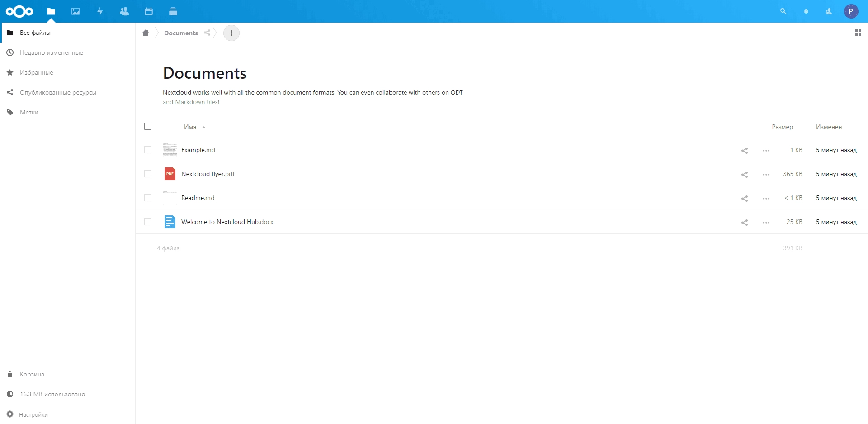Share the Documents folder from breadcrumb
This screenshot has width=868, height=424.
pyautogui.click(x=207, y=33)
